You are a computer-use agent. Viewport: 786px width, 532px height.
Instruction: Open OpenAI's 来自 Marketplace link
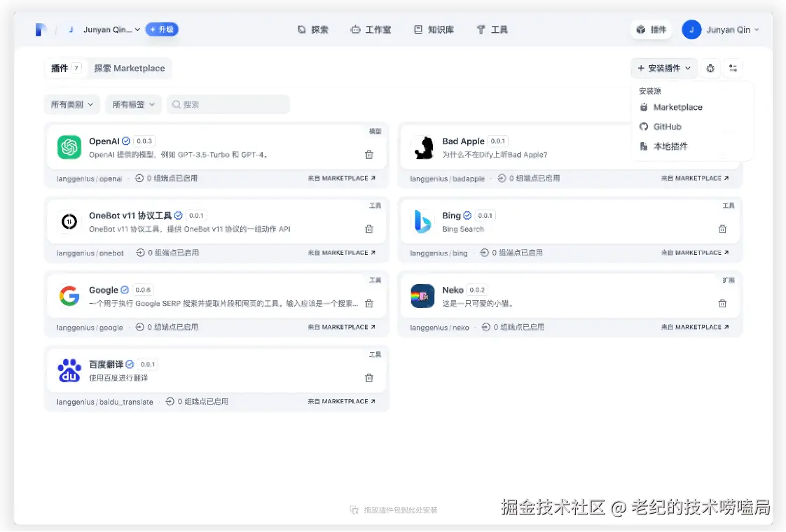coord(341,178)
